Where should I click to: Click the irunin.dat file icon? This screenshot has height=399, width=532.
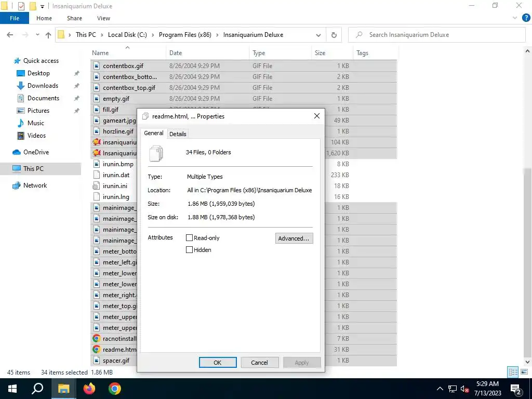coord(97,175)
